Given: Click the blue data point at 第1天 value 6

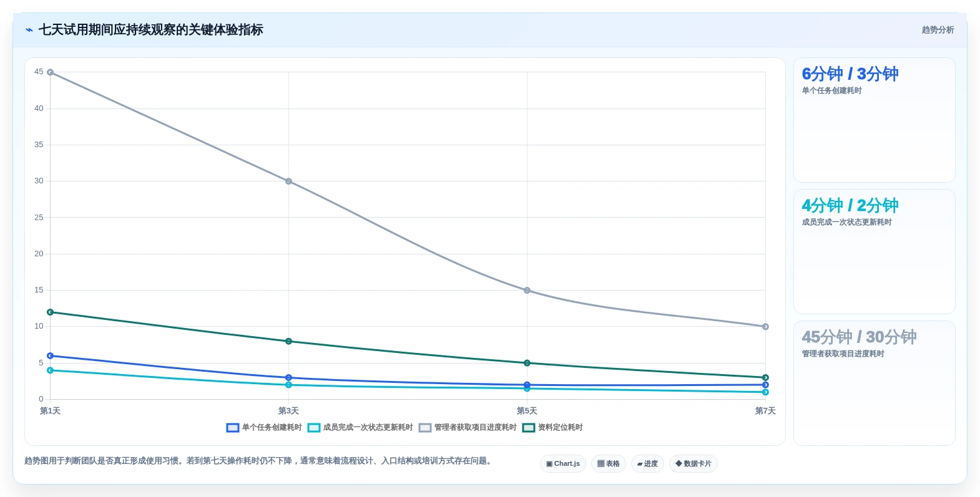Looking at the screenshot, I should click(51, 356).
